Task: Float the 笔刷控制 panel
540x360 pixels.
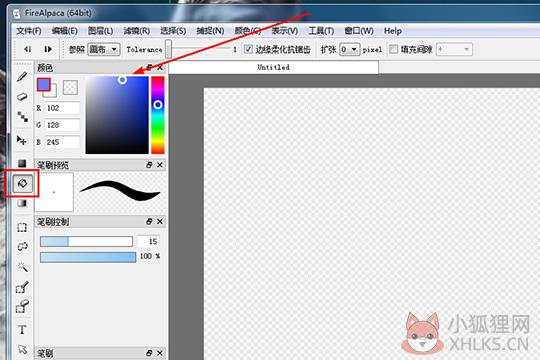Action: point(149,222)
